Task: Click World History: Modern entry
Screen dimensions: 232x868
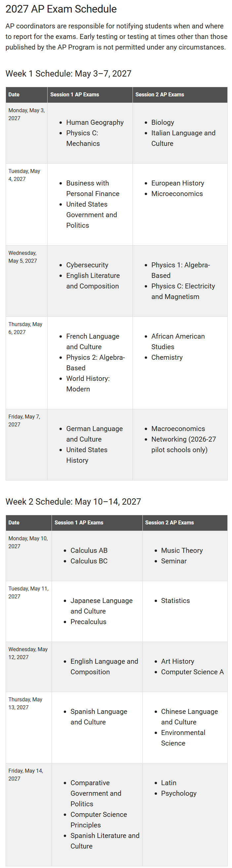Action: [x=88, y=384]
